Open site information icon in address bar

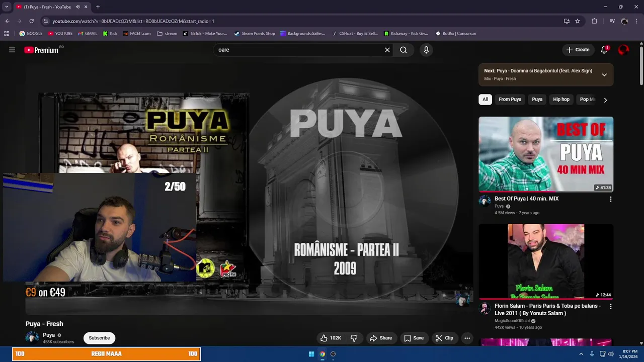[46, 21]
